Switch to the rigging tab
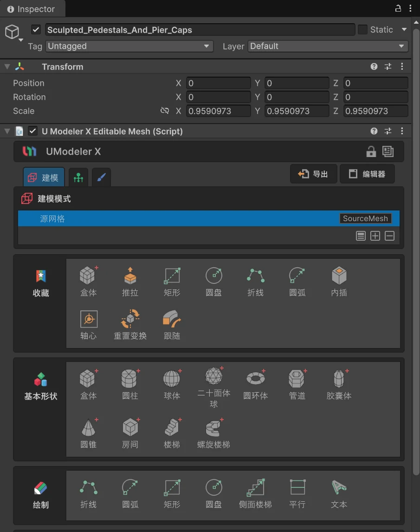 [78, 177]
